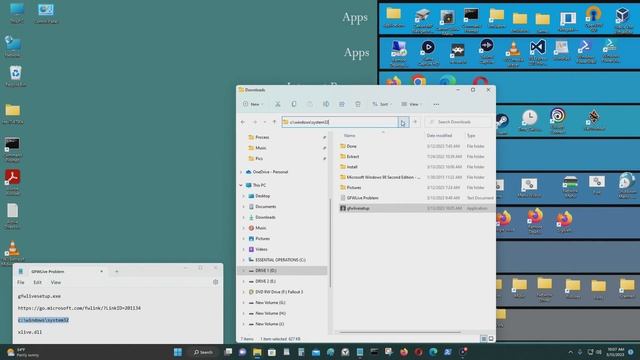
Task: Open the See more (three dots) menu in Explorer
Action: pos(436,104)
